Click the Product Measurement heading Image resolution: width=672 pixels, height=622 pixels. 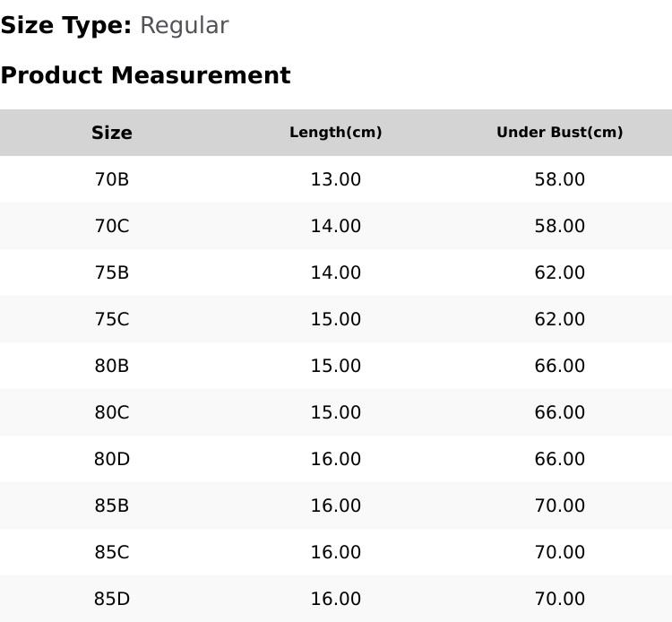146,75
